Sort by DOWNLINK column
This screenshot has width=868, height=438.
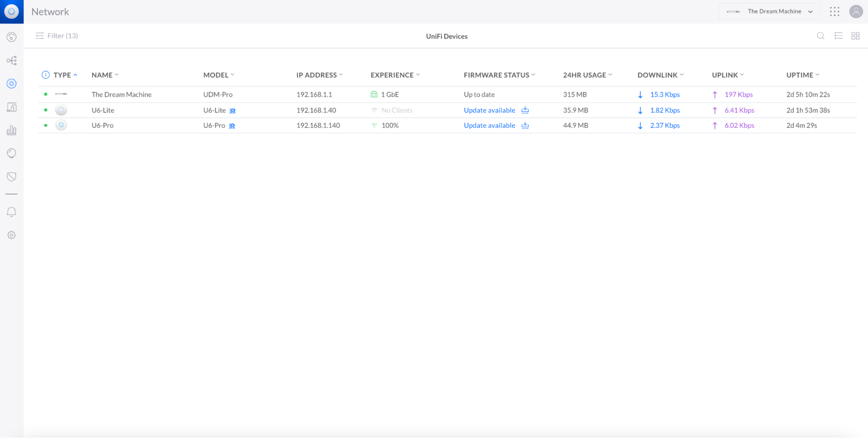tap(660, 75)
